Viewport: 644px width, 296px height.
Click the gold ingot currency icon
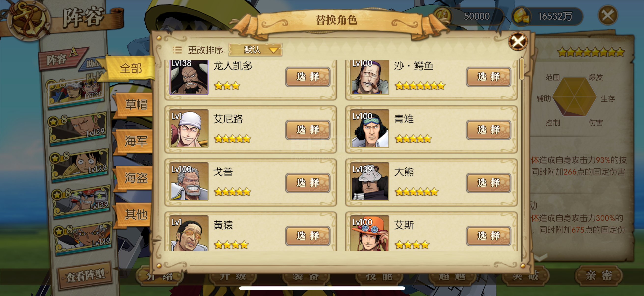[x=522, y=16]
